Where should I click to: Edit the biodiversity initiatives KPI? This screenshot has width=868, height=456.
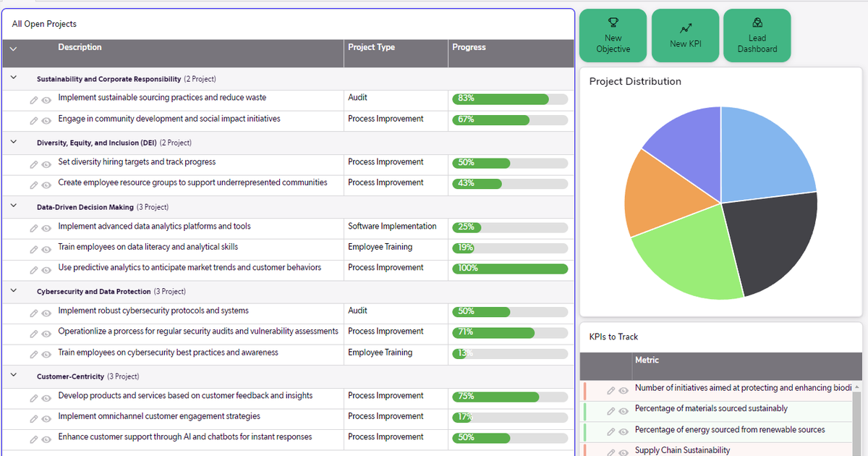(610, 391)
